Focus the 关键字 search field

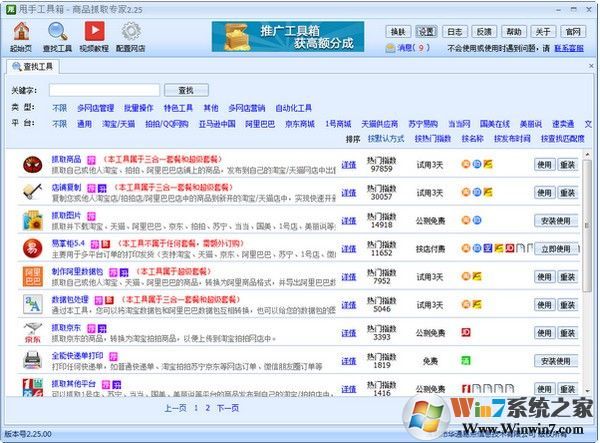(x=104, y=90)
